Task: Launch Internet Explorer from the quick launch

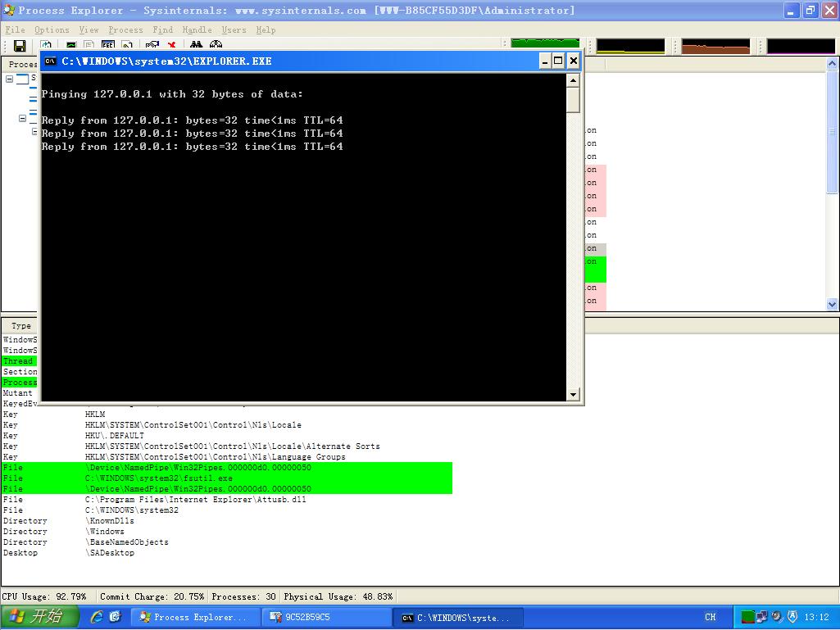Action: [98, 617]
